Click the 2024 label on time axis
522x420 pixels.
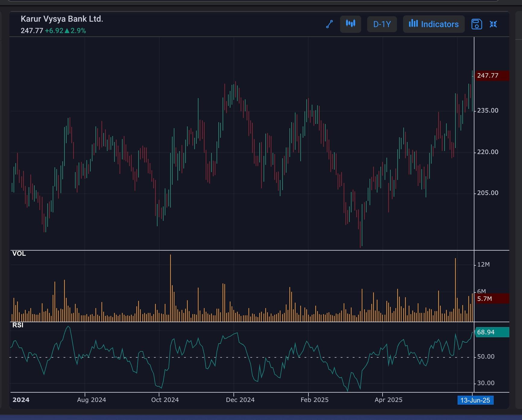(x=21, y=400)
